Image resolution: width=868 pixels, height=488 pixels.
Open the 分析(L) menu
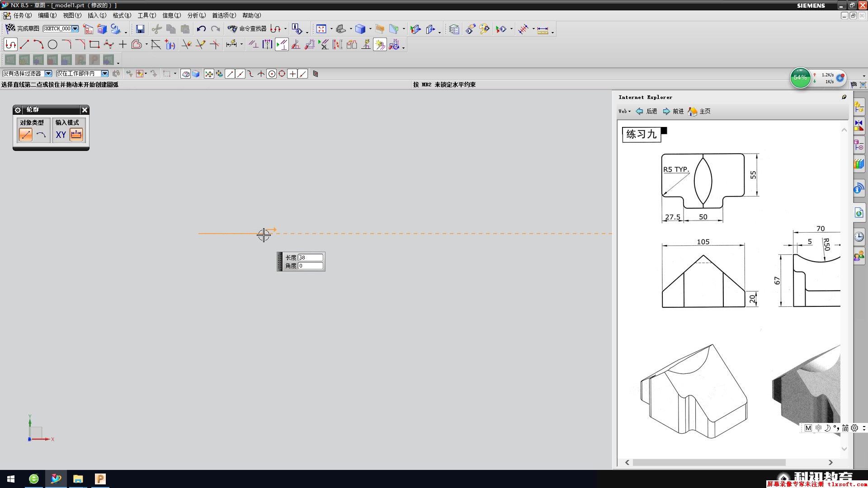pos(196,15)
